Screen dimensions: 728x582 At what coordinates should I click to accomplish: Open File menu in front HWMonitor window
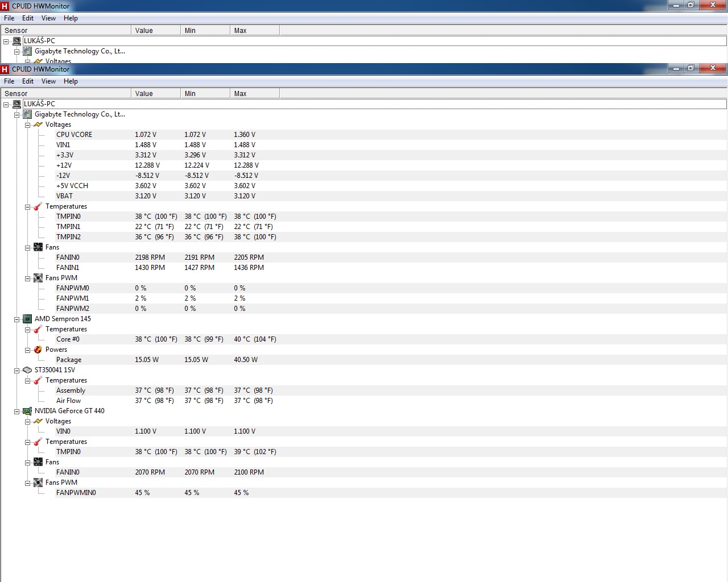click(9, 81)
